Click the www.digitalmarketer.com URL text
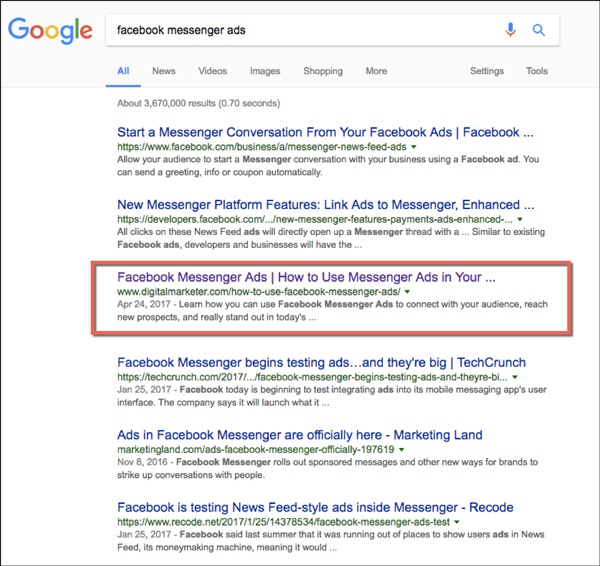This screenshot has height=566, width=600. [259, 292]
